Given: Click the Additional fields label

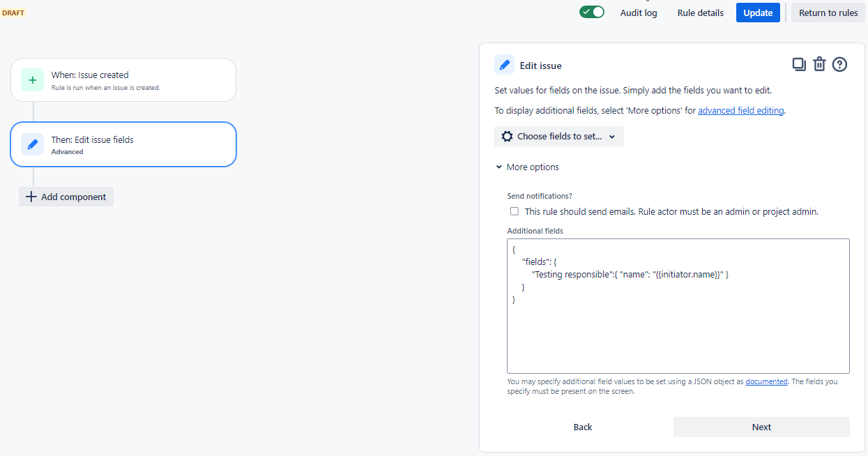Looking at the screenshot, I should point(535,231).
